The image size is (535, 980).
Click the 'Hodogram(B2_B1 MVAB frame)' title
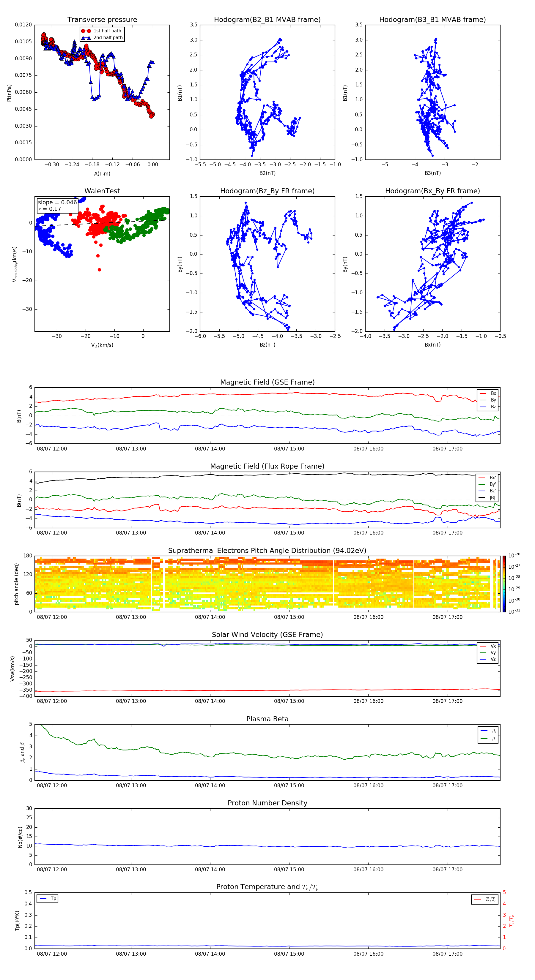pos(267,19)
